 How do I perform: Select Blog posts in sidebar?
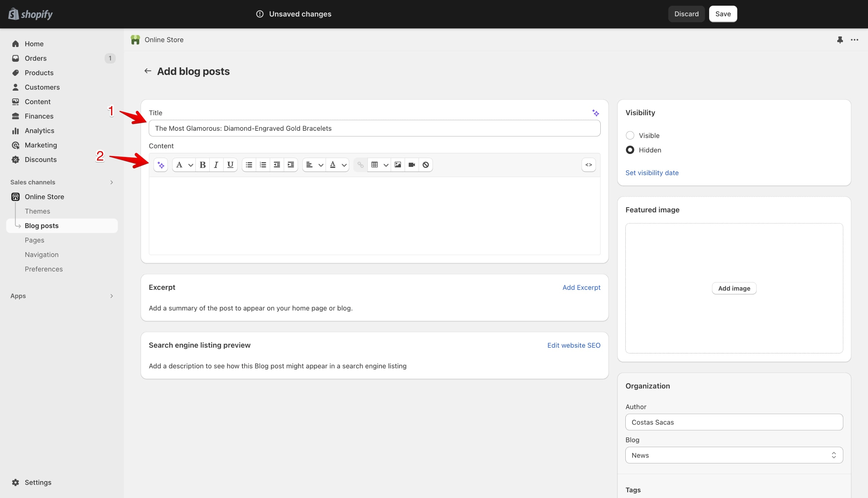click(62, 226)
